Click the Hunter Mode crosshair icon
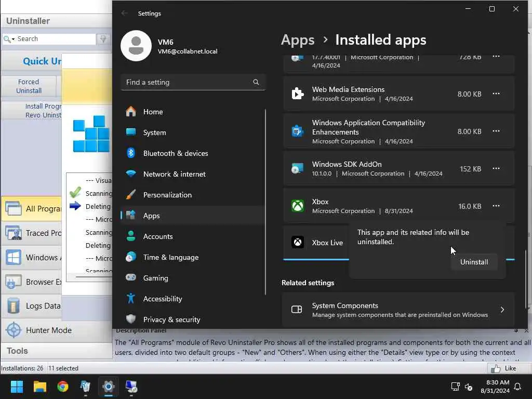Image resolution: width=532 pixels, height=399 pixels. 14,330
